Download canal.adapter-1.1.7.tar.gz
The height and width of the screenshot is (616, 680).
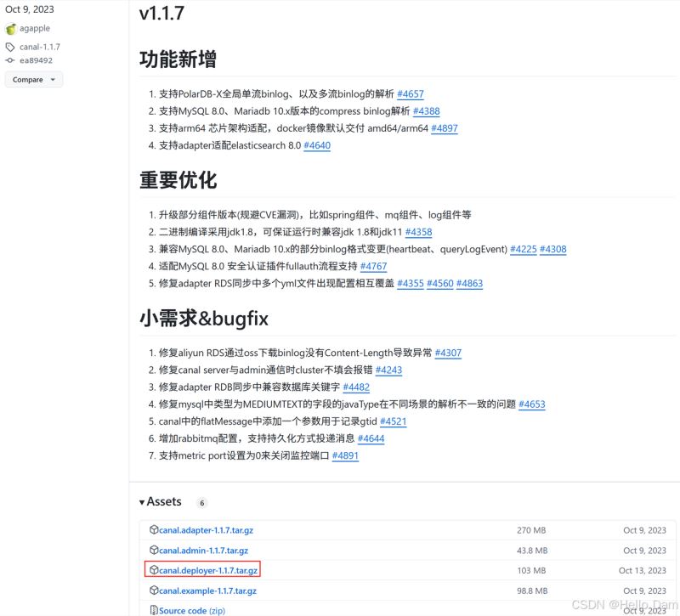pos(206,530)
